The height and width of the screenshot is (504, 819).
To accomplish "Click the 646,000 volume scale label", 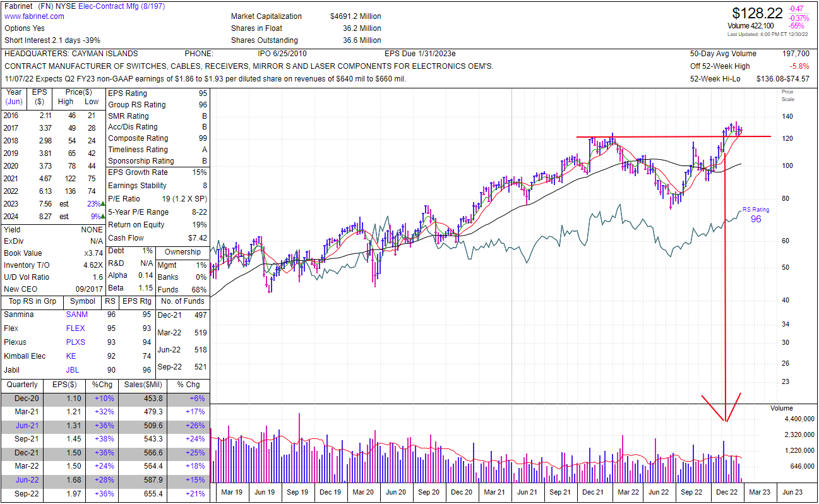I will pyautogui.click(x=801, y=467).
